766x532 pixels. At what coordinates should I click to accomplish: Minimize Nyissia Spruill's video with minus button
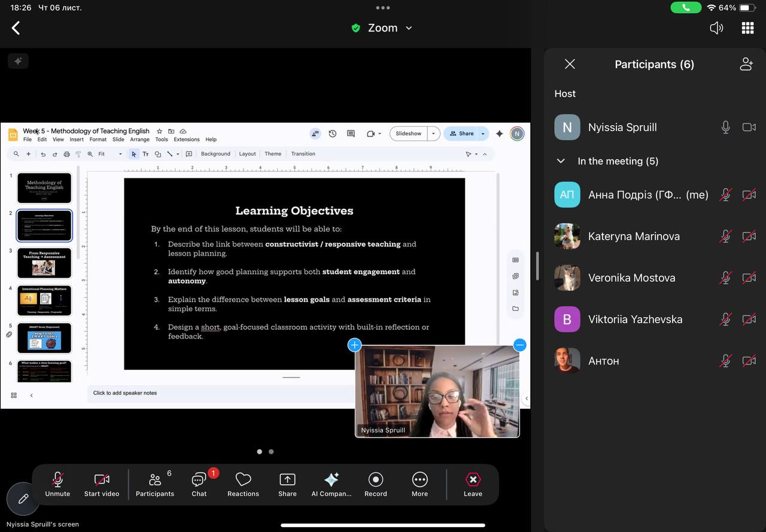[x=519, y=345]
